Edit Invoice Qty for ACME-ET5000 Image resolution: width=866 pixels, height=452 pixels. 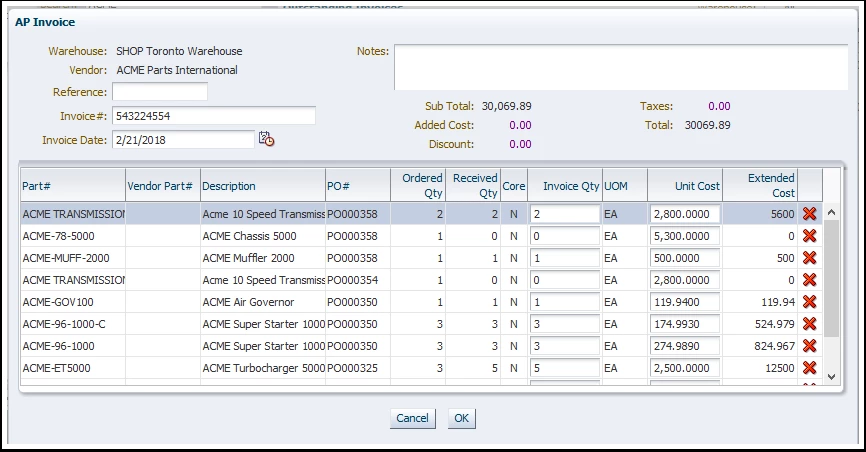tap(564, 368)
